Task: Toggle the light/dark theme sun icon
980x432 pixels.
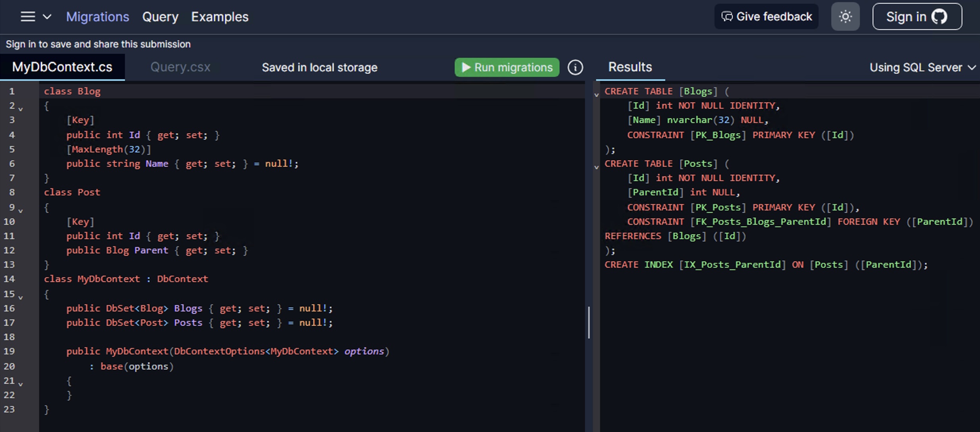Action: pos(845,17)
